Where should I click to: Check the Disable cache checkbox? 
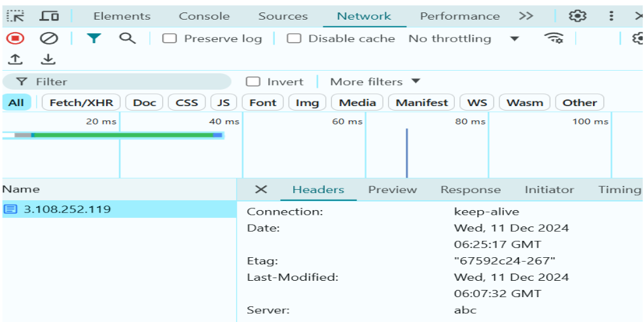click(x=295, y=39)
